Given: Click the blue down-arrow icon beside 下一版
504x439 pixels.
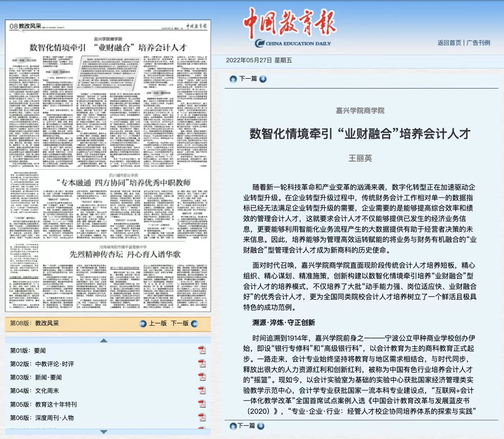Looking at the screenshot, I should (x=195, y=324).
